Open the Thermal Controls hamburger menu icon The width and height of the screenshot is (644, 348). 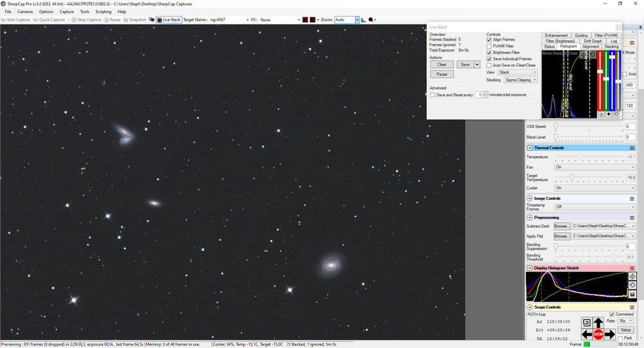632,148
